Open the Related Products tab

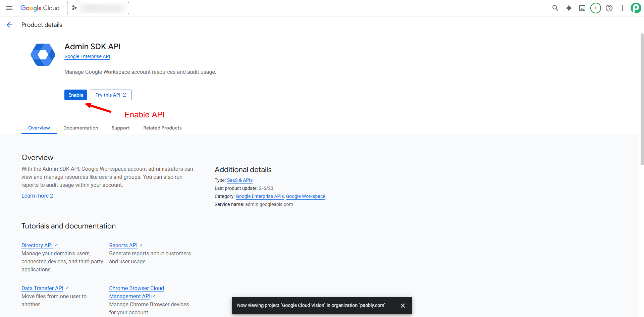tap(162, 128)
